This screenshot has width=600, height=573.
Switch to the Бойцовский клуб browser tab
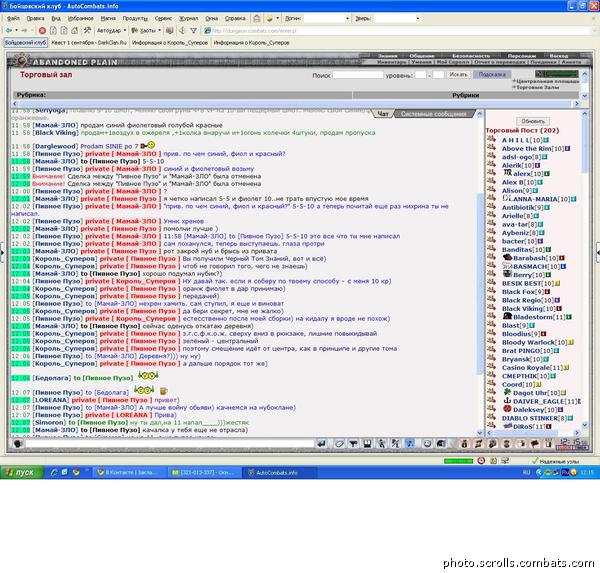point(26,42)
